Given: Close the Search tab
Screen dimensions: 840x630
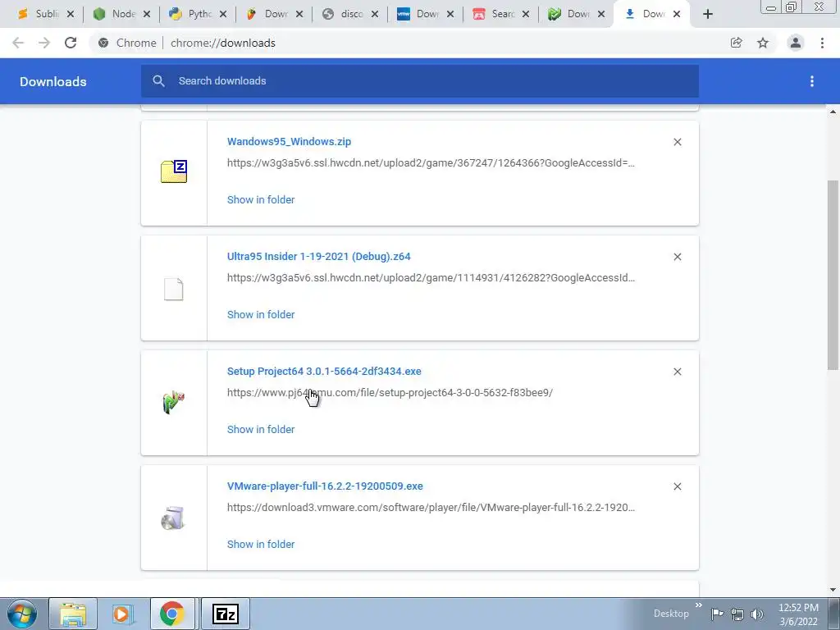Looking at the screenshot, I should pos(526,14).
